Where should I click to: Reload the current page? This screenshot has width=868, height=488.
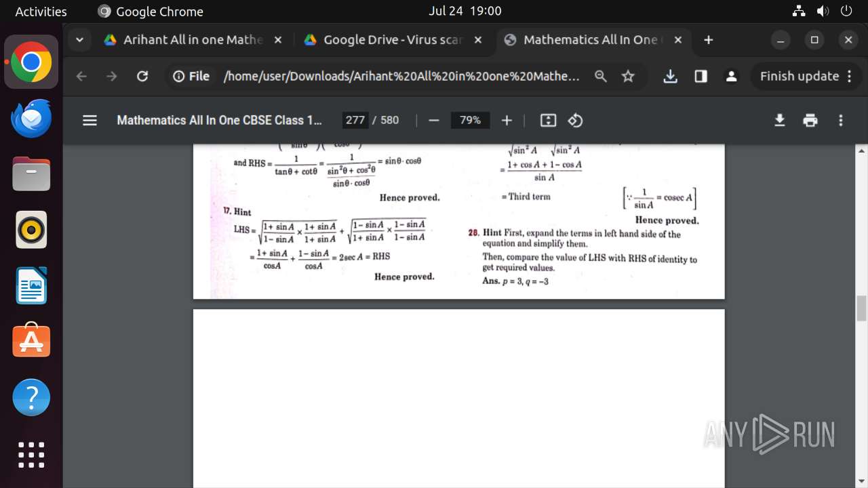(x=142, y=77)
